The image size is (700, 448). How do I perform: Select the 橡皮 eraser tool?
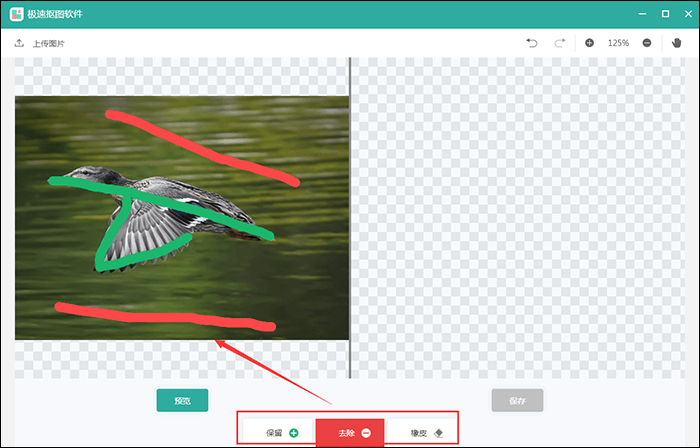point(421,432)
